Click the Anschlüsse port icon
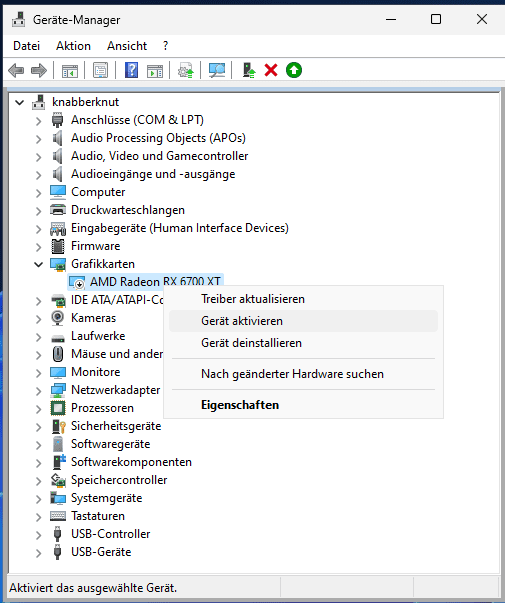505x603 pixels. (57, 120)
